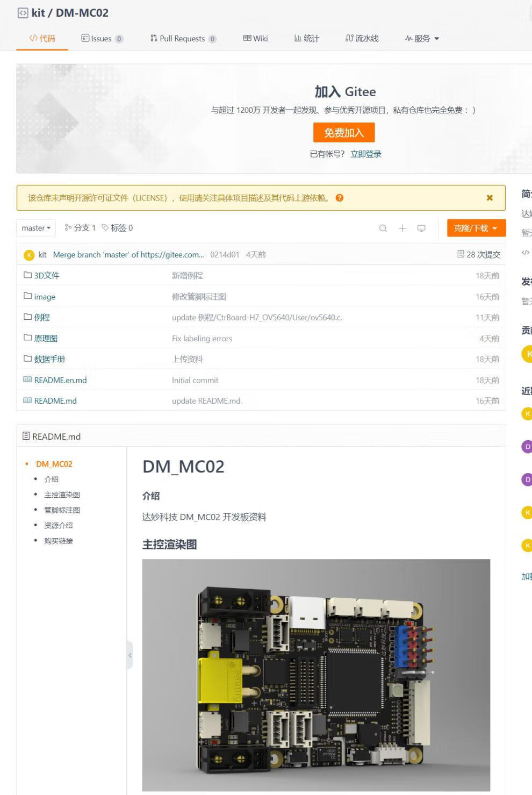View the 标签 0 tags link
Screen dimensions: 532x795
pyautogui.click(x=117, y=228)
